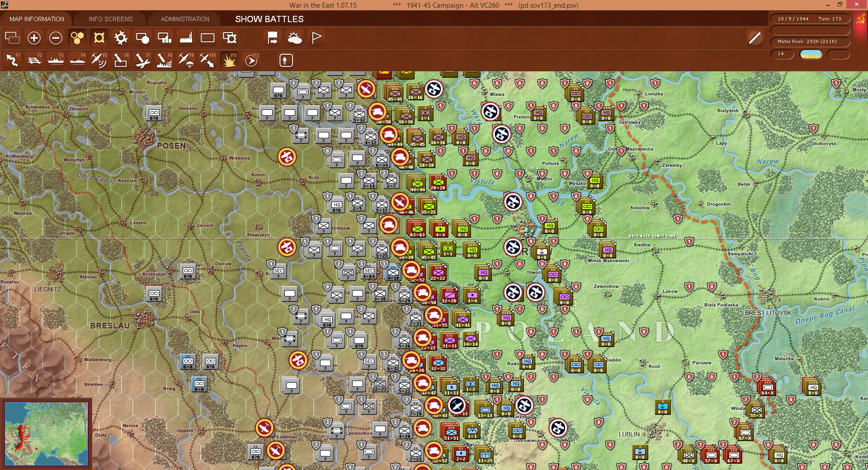Select the red 63=63 unit counter

[417, 229]
